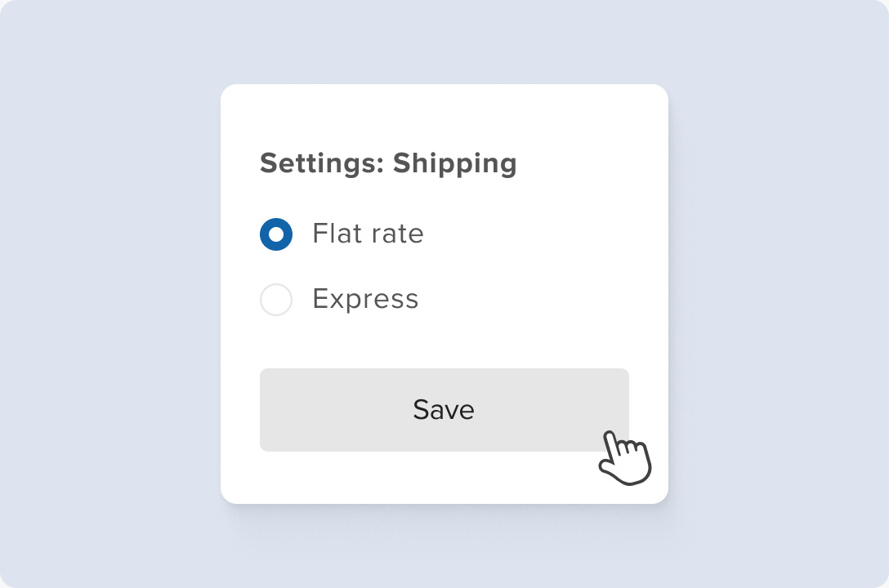Click the word "Settings:" in the title

[322, 163]
